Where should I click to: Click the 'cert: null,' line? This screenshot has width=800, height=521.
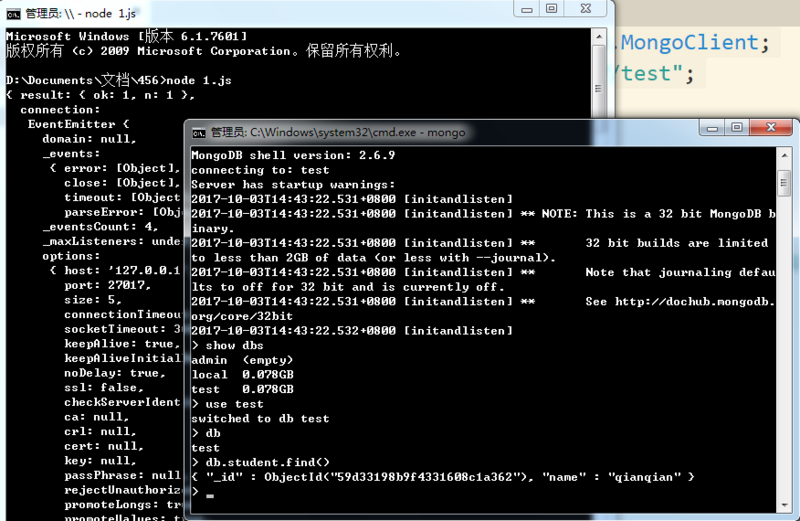(x=104, y=446)
